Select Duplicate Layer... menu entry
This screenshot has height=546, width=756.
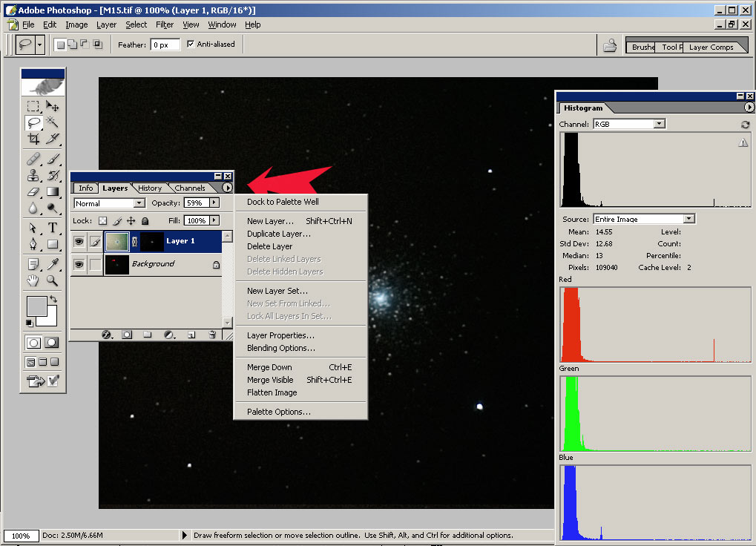click(x=278, y=234)
